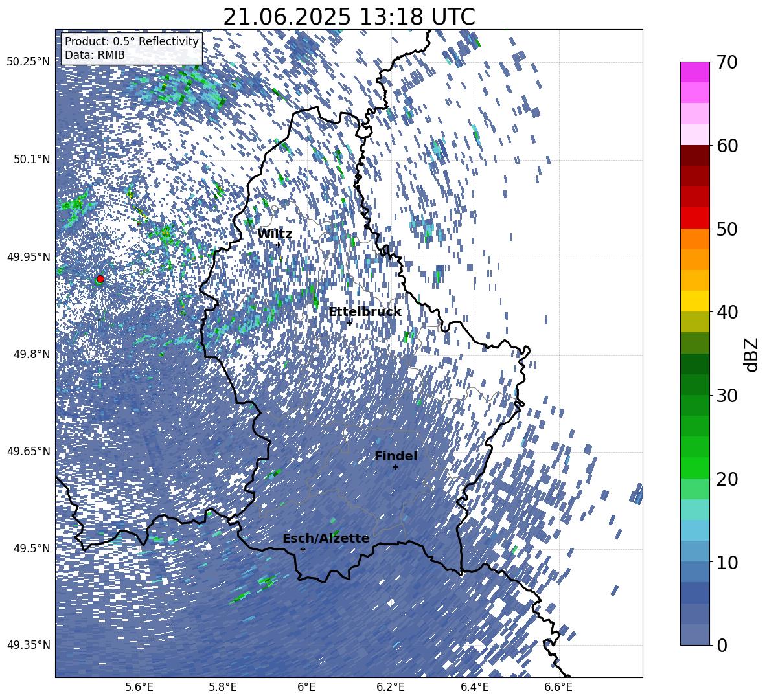Click the 10 colorbar tick label
The height and width of the screenshot is (700, 767).
coord(727,562)
